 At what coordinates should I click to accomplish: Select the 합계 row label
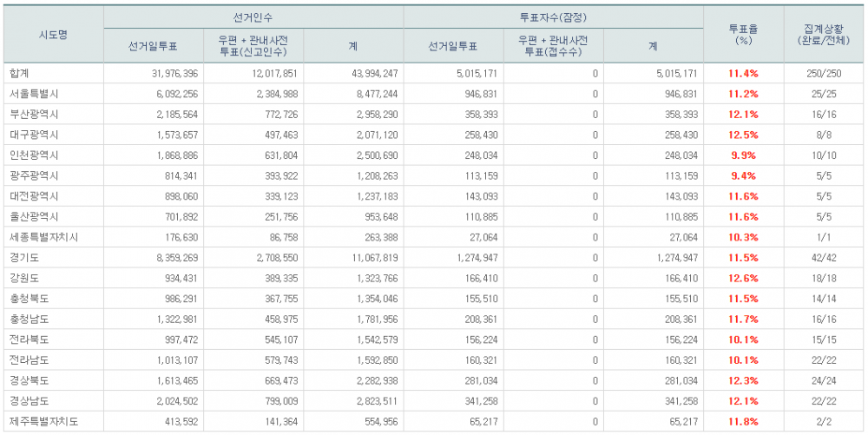point(19,74)
